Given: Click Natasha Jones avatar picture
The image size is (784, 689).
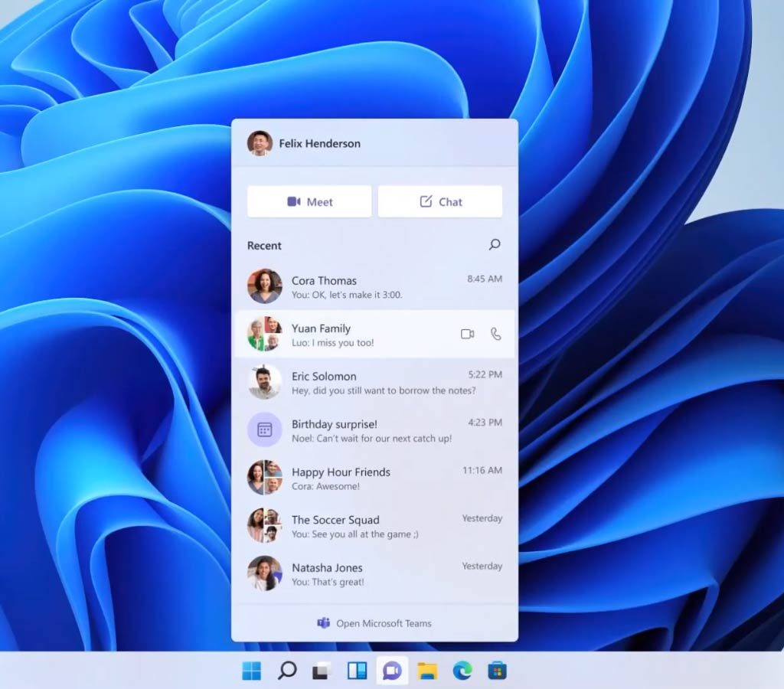Looking at the screenshot, I should [264, 573].
